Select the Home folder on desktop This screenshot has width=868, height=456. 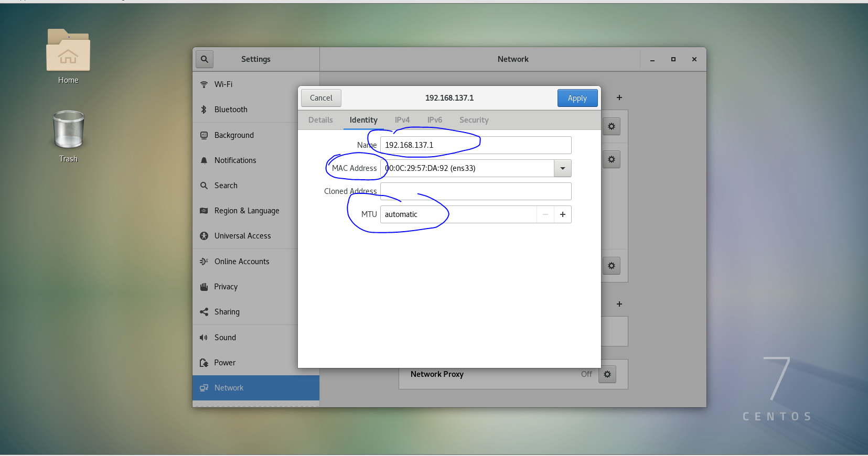pyautogui.click(x=68, y=57)
